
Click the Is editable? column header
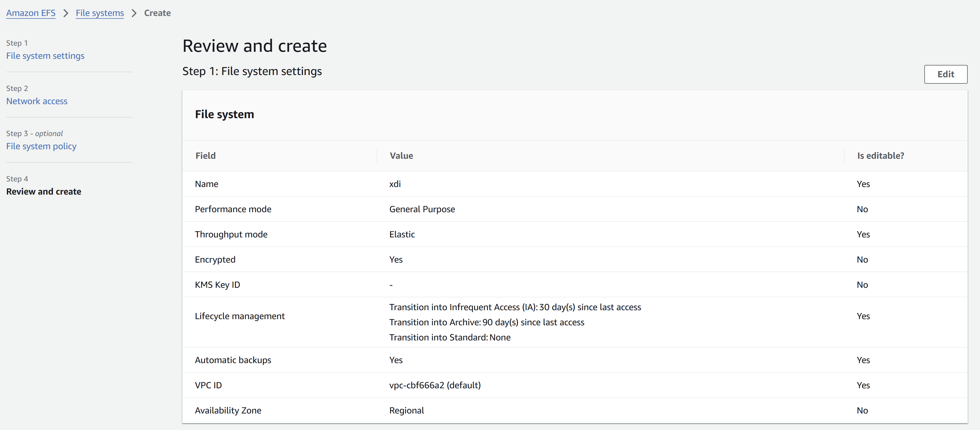click(880, 156)
